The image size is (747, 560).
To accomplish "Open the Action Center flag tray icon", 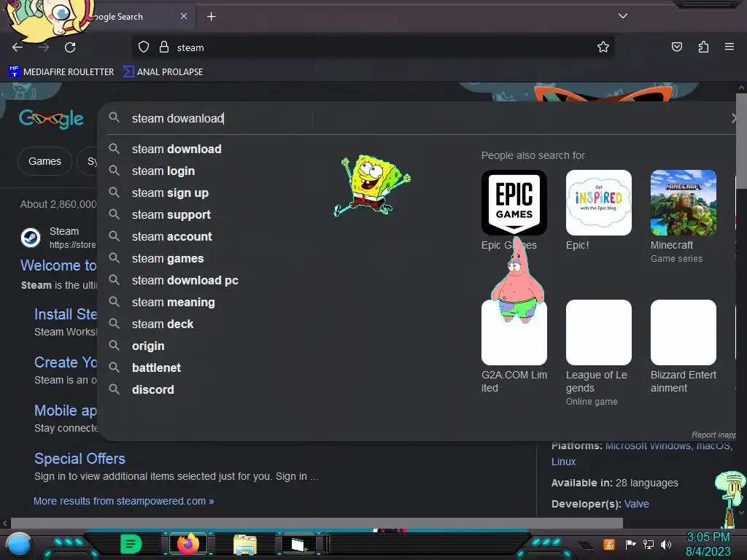I will [x=631, y=544].
